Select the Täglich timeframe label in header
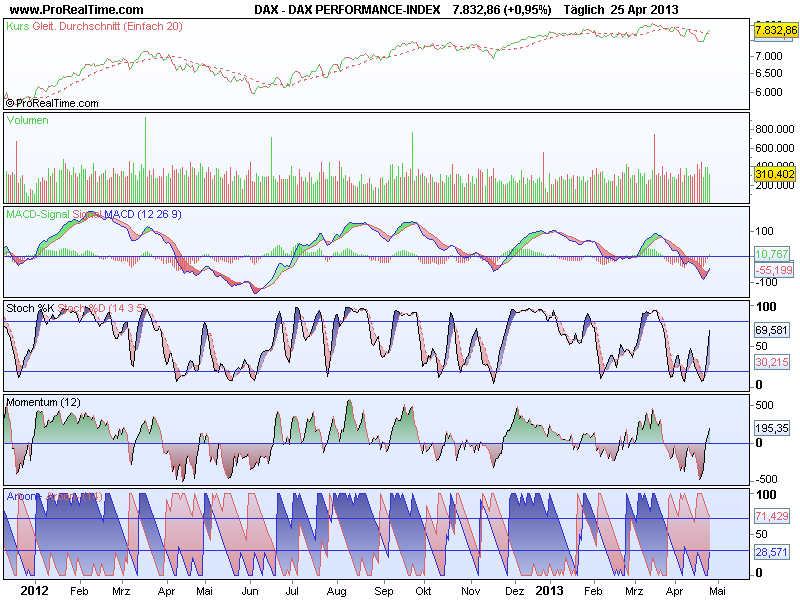This screenshot has height=600, width=800. click(584, 10)
